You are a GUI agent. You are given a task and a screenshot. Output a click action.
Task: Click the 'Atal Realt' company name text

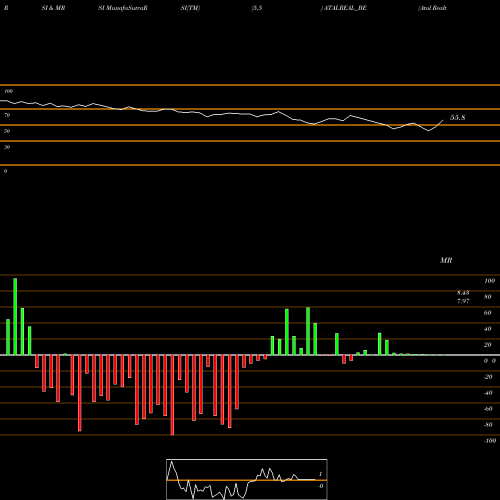click(432, 8)
